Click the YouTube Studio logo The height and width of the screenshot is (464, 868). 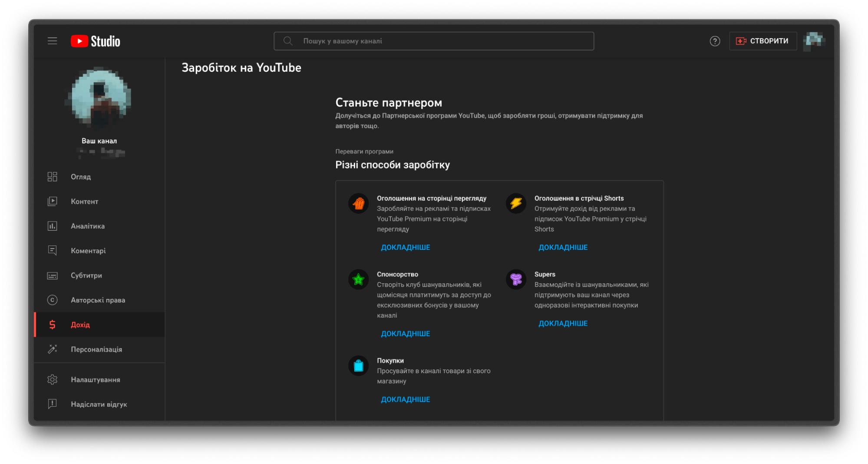point(96,41)
